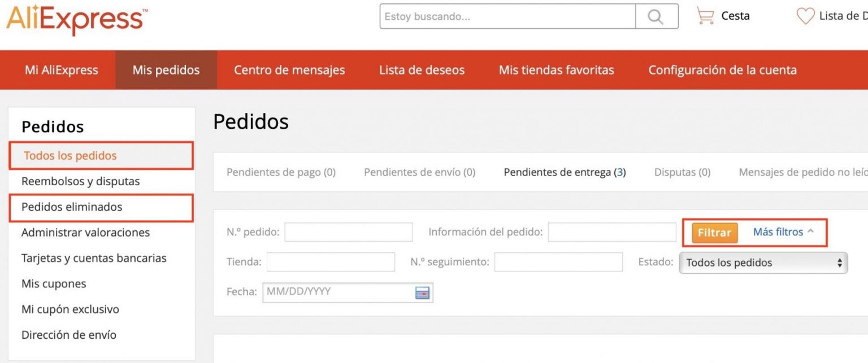
Task: Open Mis cupones from the sidebar
Action: [x=53, y=283]
